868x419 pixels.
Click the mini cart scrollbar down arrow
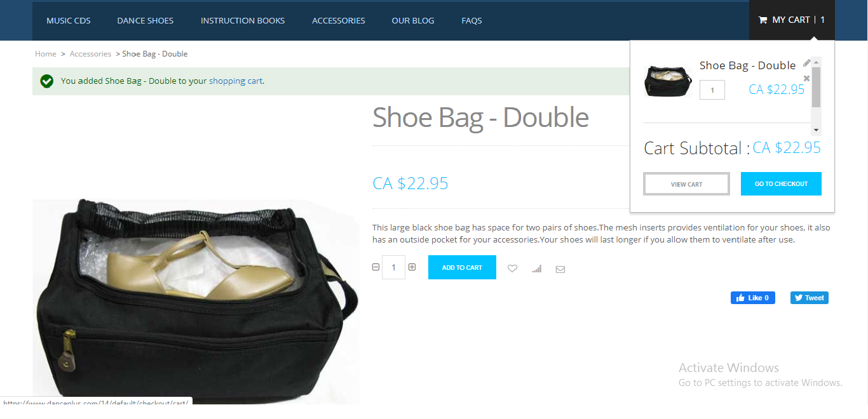pyautogui.click(x=817, y=130)
